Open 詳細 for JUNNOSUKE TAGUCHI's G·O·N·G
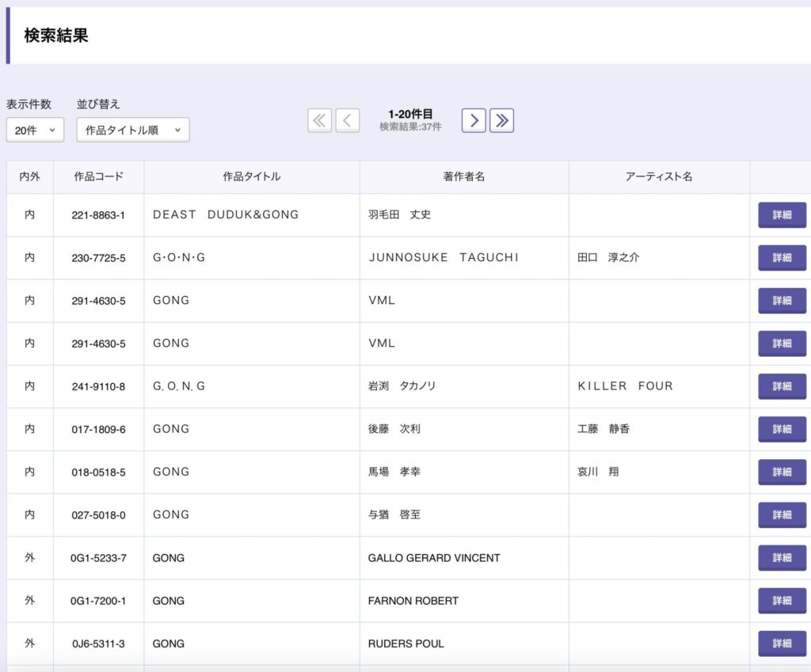 pyautogui.click(x=782, y=258)
